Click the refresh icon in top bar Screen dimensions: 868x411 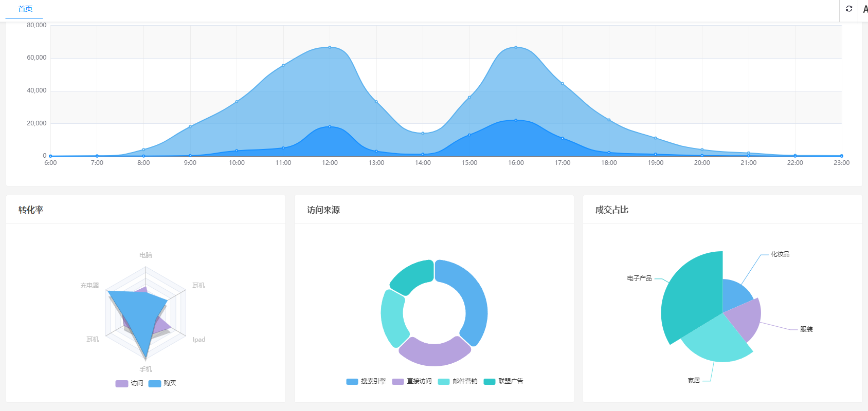[x=849, y=9]
